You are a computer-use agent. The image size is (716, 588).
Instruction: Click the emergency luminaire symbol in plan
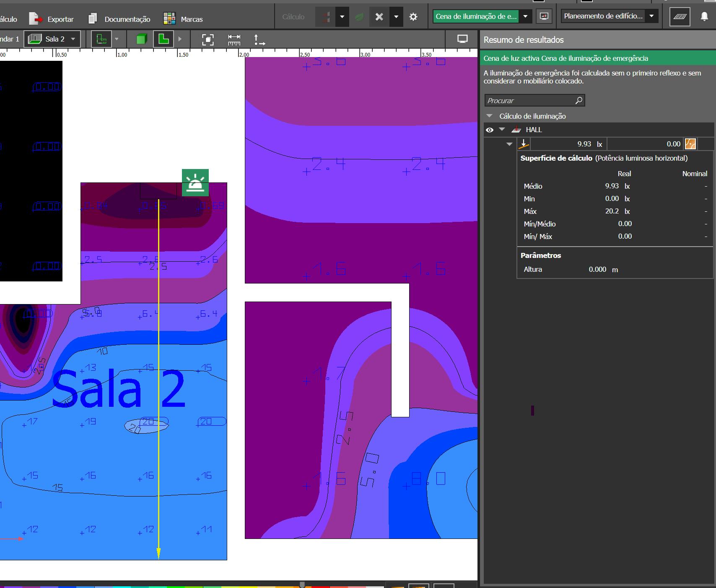click(x=195, y=183)
